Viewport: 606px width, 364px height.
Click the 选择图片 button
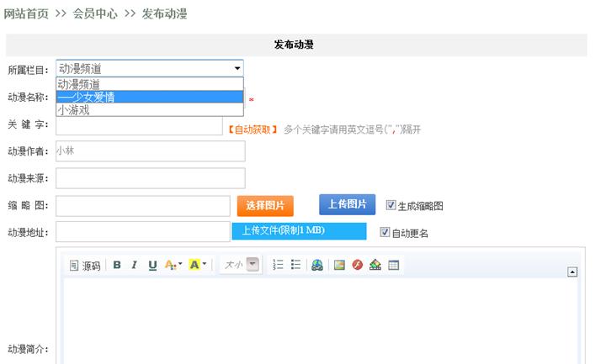[x=265, y=205]
